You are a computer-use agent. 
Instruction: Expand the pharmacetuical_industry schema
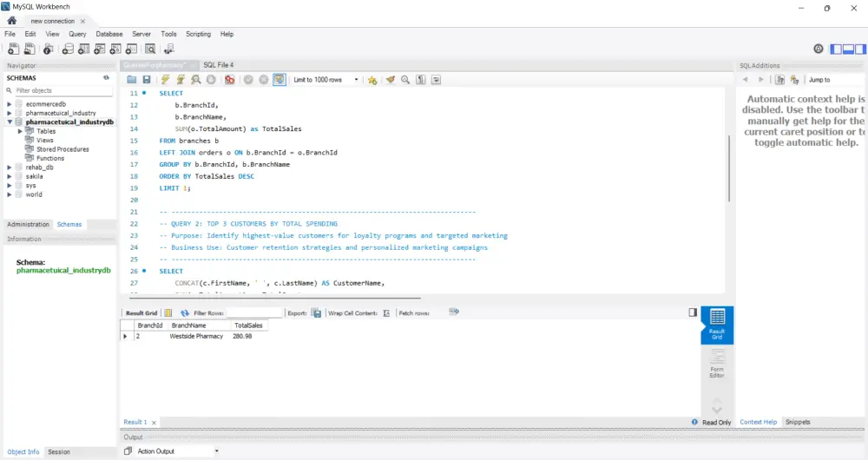(10, 113)
